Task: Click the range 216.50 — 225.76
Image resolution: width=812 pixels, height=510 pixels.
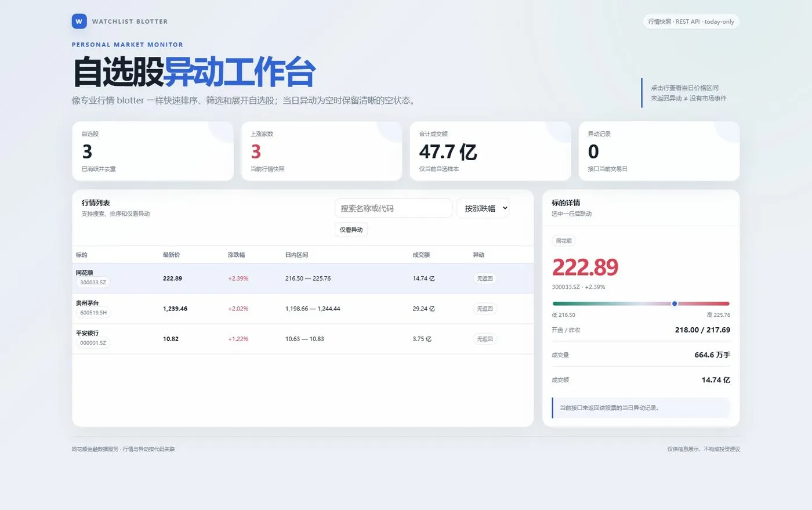Action: 308,278
